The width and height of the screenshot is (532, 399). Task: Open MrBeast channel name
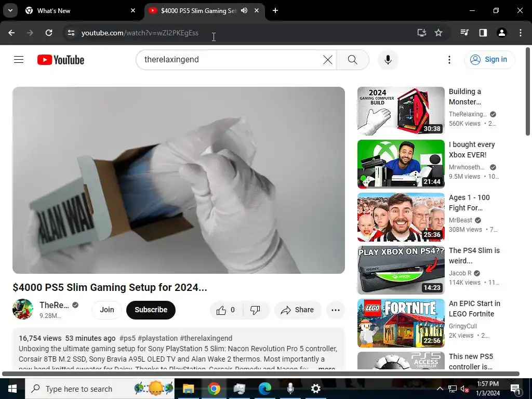pos(460,220)
